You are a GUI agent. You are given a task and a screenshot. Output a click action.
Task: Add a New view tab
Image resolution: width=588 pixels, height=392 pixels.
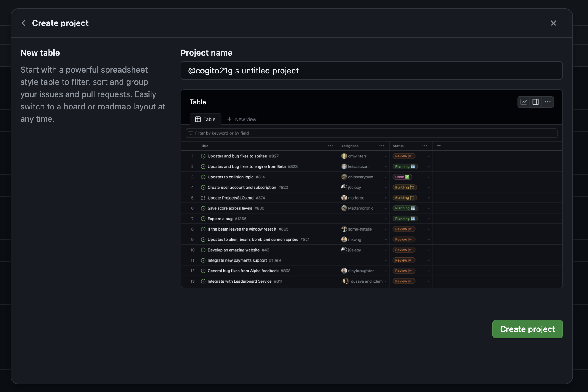(x=242, y=119)
